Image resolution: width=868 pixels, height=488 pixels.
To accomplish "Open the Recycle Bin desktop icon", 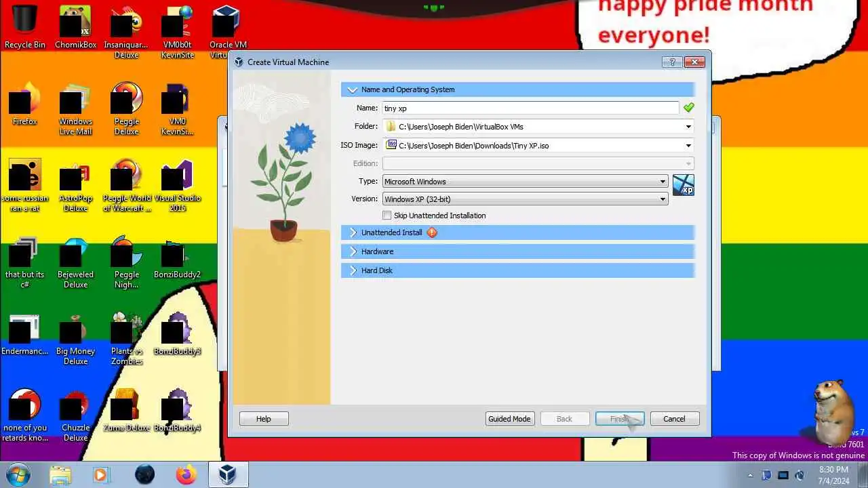I will pos(24,27).
